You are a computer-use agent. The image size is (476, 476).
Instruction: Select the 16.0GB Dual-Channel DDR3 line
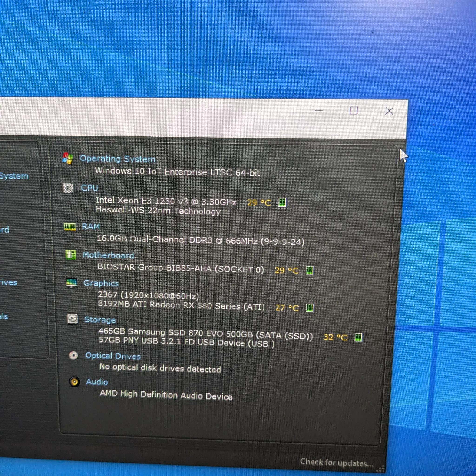click(x=201, y=240)
